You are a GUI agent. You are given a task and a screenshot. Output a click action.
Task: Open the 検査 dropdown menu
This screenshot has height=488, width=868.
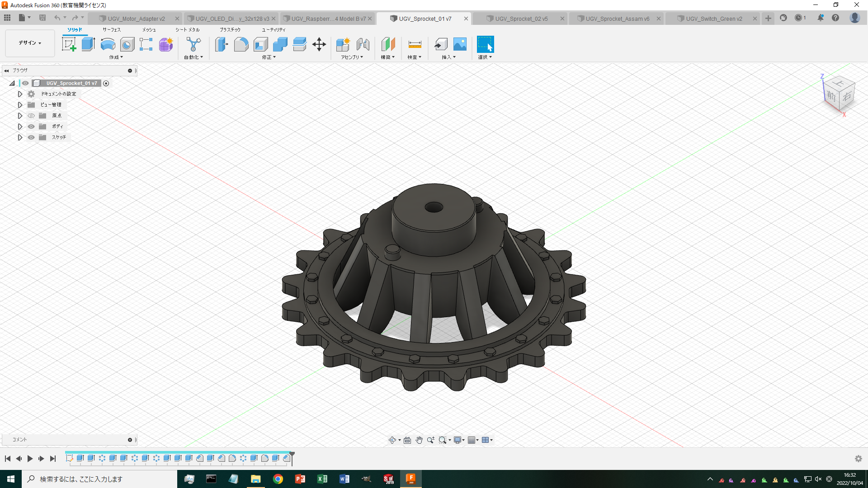coord(414,57)
